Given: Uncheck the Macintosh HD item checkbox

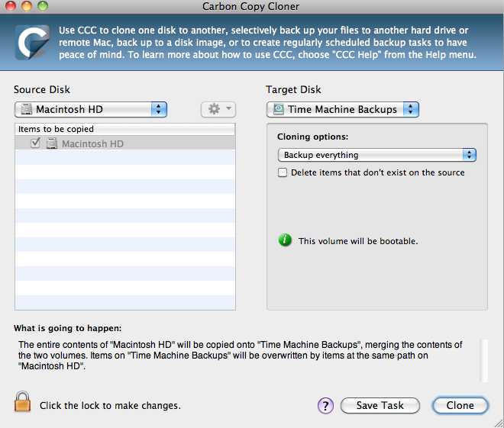Looking at the screenshot, I should click(35, 143).
